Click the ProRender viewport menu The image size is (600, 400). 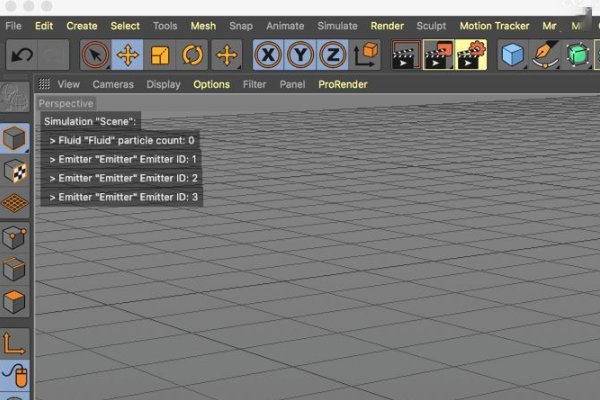pos(342,85)
